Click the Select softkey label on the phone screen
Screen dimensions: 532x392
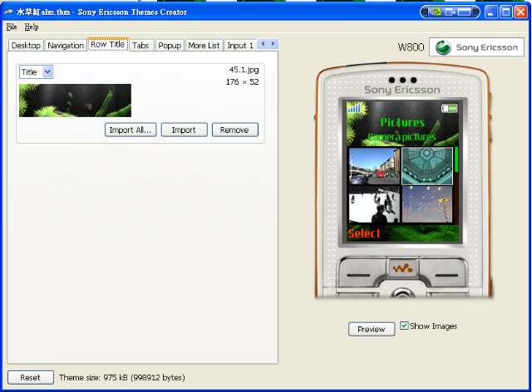tap(364, 233)
